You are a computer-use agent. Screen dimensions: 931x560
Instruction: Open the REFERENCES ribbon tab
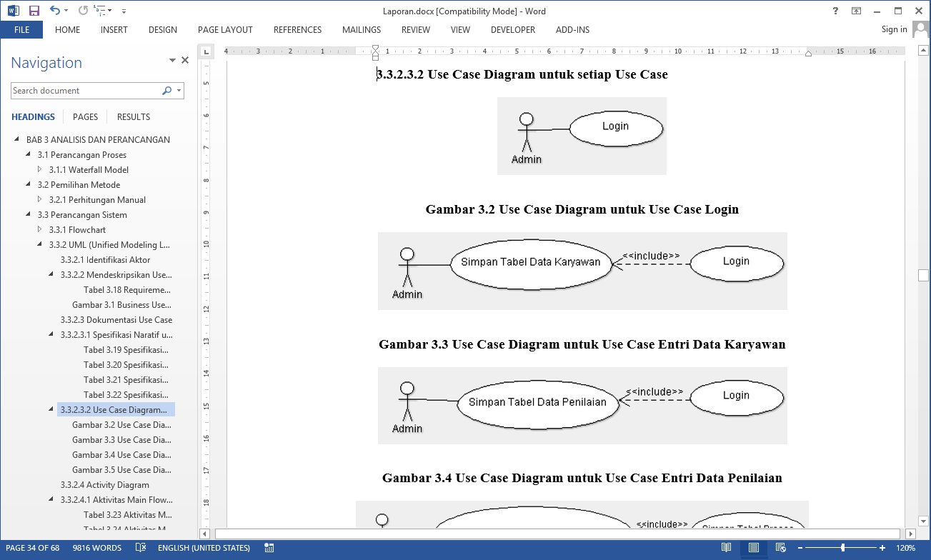(x=297, y=30)
